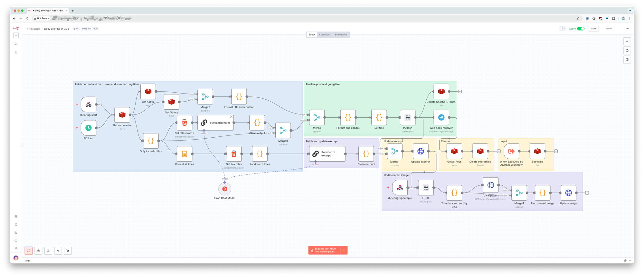Image resolution: width=644 pixels, height=277 pixels.
Task: Click the n8n logo in sidebar
Action: pos(16,28)
